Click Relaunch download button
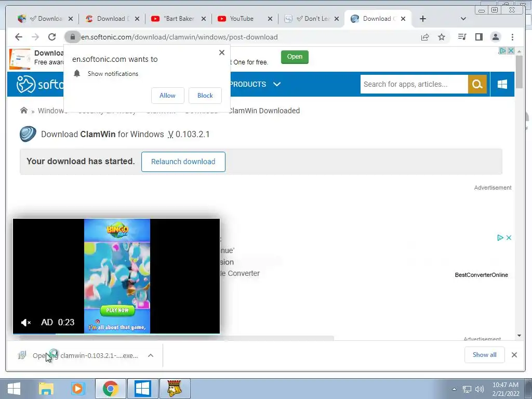 click(x=183, y=162)
